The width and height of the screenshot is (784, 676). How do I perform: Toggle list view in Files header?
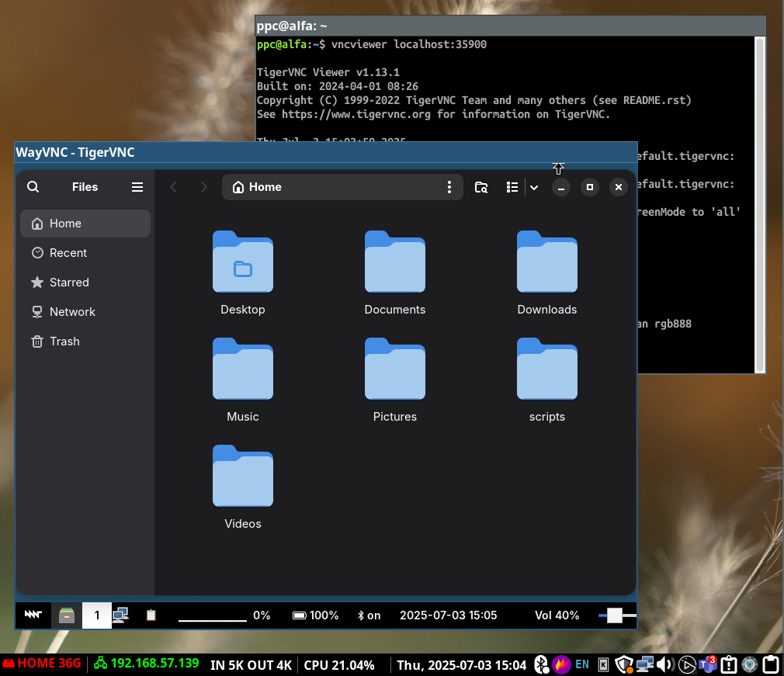pyautogui.click(x=512, y=187)
